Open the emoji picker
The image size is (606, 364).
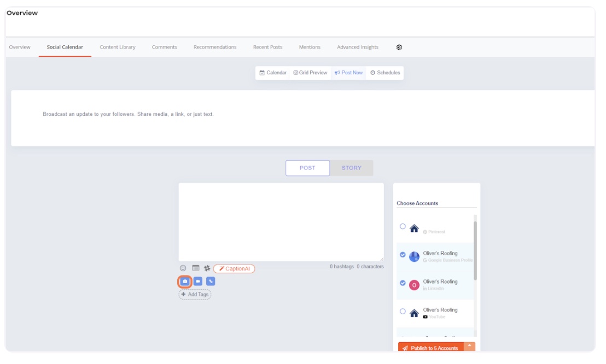183,268
